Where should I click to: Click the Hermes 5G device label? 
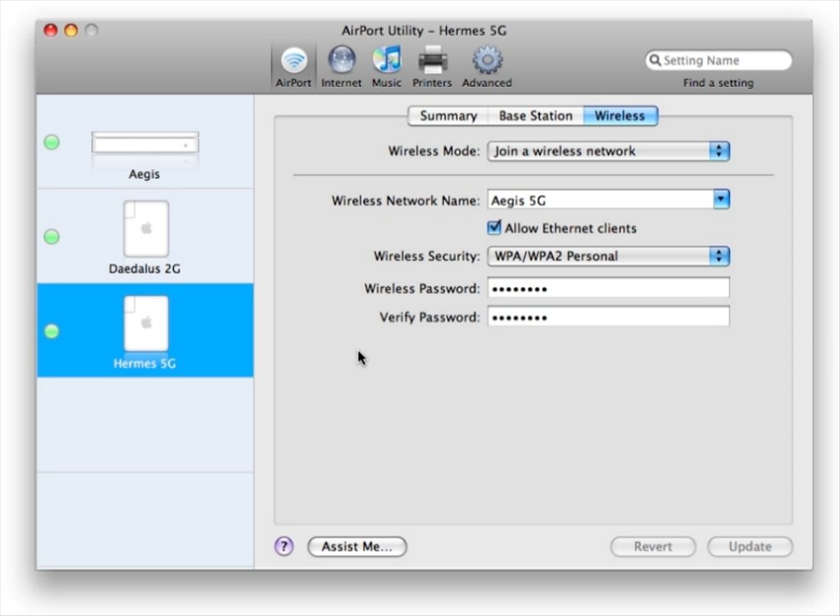(x=145, y=363)
